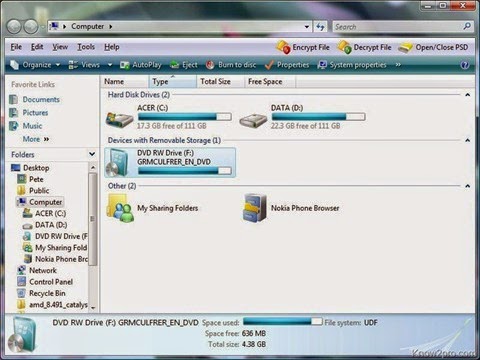480x360 pixels.
Task: Sort by Free Space column
Action: tap(270, 81)
